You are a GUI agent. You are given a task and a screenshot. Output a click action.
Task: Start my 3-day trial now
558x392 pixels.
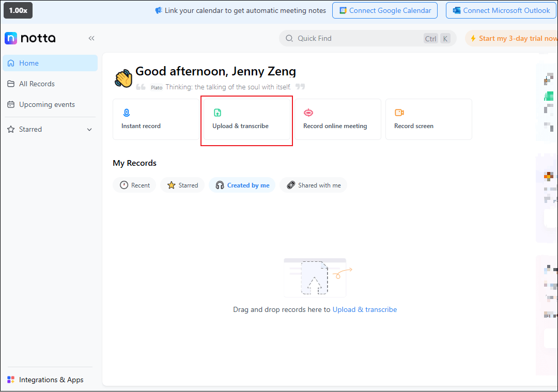pyautogui.click(x=512, y=38)
